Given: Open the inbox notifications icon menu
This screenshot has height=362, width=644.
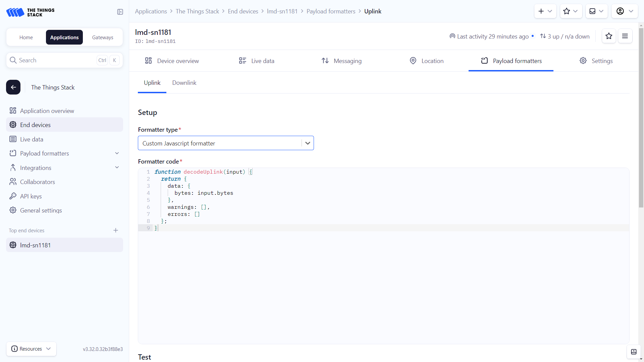Looking at the screenshot, I should 596,11.
